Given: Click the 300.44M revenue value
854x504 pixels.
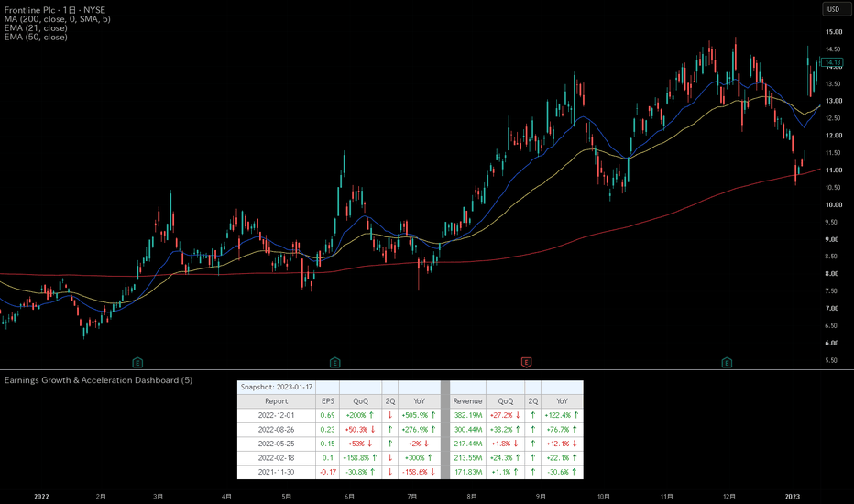Looking at the screenshot, I should tap(468, 430).
